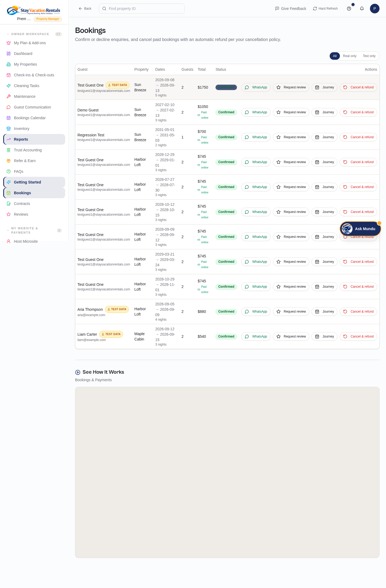Open Journey for Aria Thompson booking
Viewport: 386px width, 588px height.
click(x=324, y=312)
